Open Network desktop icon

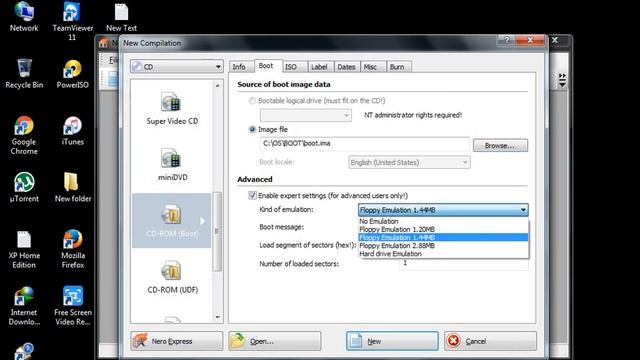(x=24, y=17)
